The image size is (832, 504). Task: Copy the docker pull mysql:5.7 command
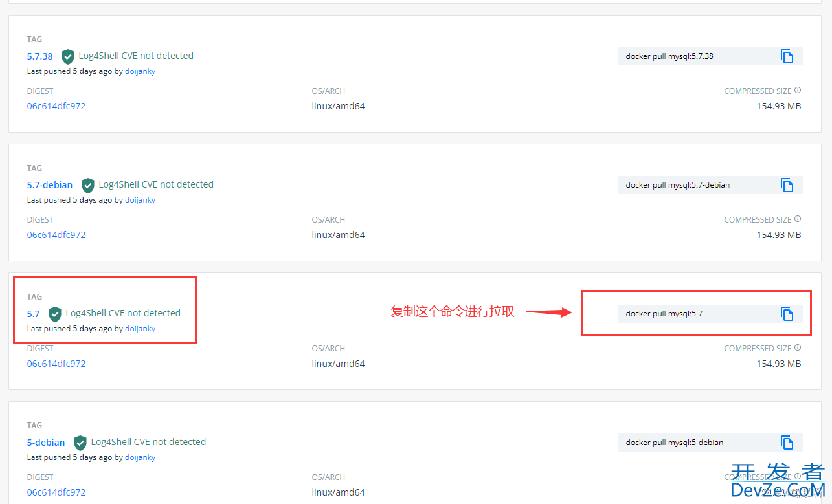click(x=787, y=314)
